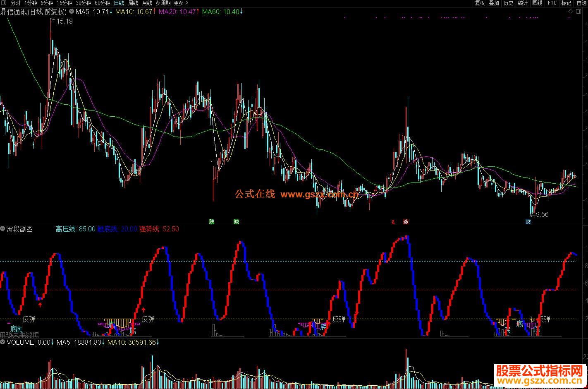The image size is (588, 389).
Task: Click the 统计 statistics button
Action: click(x=523, y=3)
